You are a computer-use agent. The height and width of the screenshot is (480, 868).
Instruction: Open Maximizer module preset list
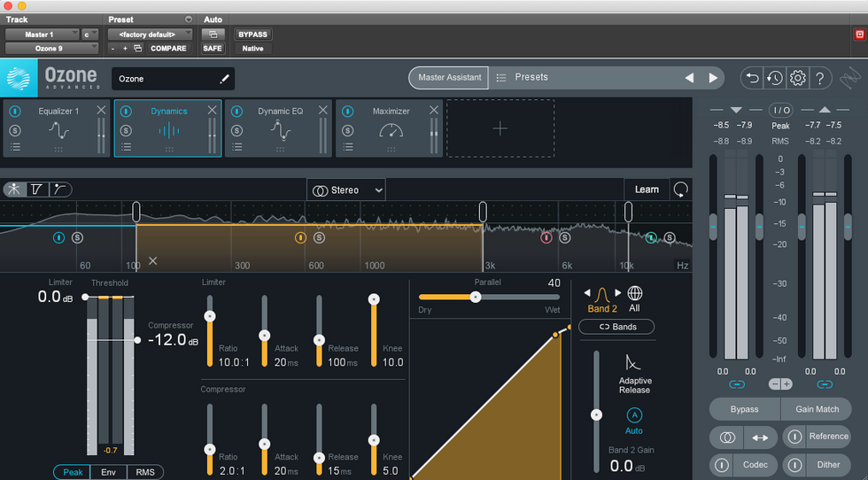click(347, 147)
